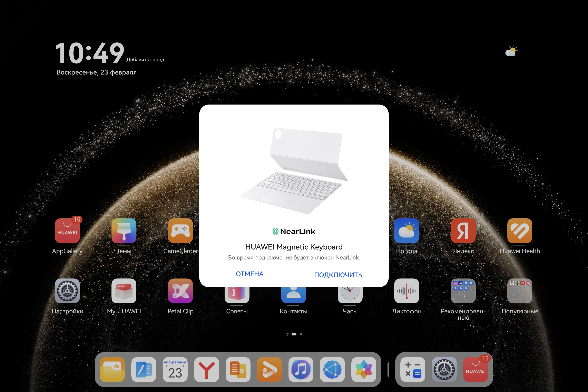Open the Calculator in recent dock

click(x=412, y=370)
